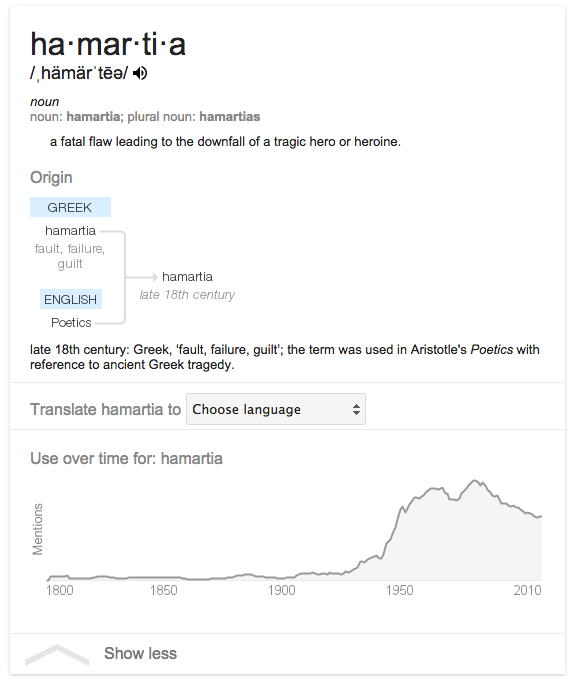573x683 pixels.
Task: Play the hamartia pronunciation audio
Action: (140, 73)
